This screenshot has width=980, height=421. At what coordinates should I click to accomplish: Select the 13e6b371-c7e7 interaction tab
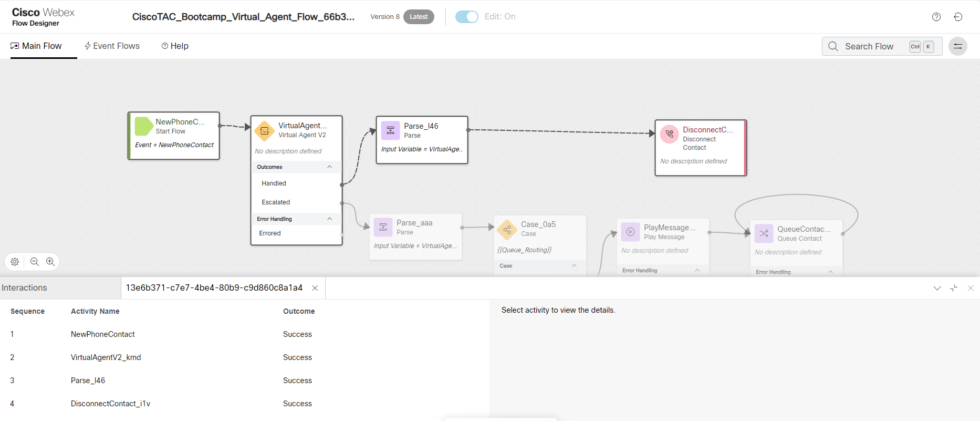[x=214, y=288]
